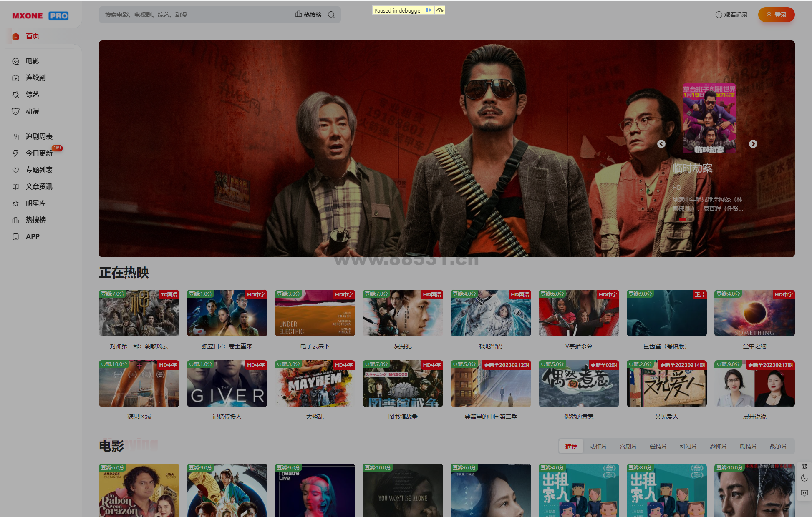Open 独立日2：卷土重来 thumbnail
812x517 pixels.
[227, 313]
